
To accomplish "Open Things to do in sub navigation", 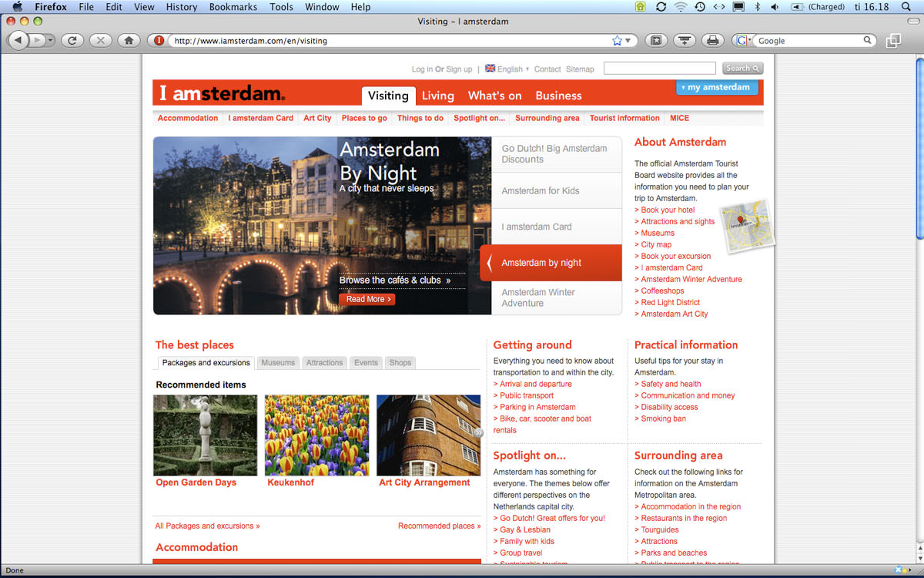I will tap(420, 118).
